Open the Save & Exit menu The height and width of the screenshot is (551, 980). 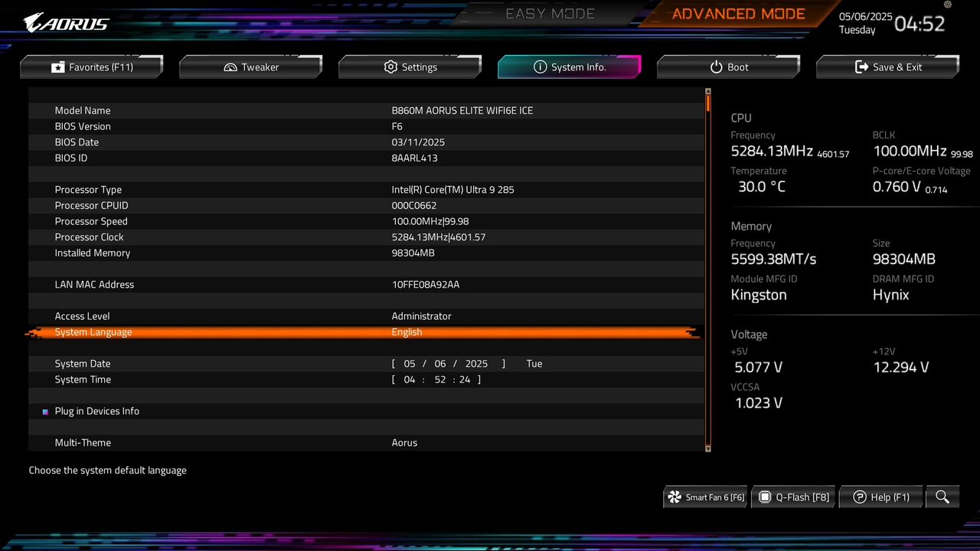[x=887, y=67]
